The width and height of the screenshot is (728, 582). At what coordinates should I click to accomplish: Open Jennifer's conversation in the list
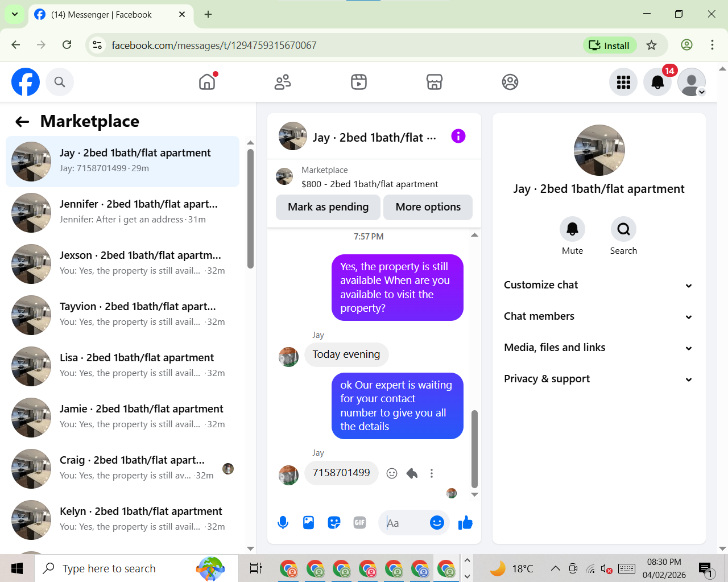point(122,213)
